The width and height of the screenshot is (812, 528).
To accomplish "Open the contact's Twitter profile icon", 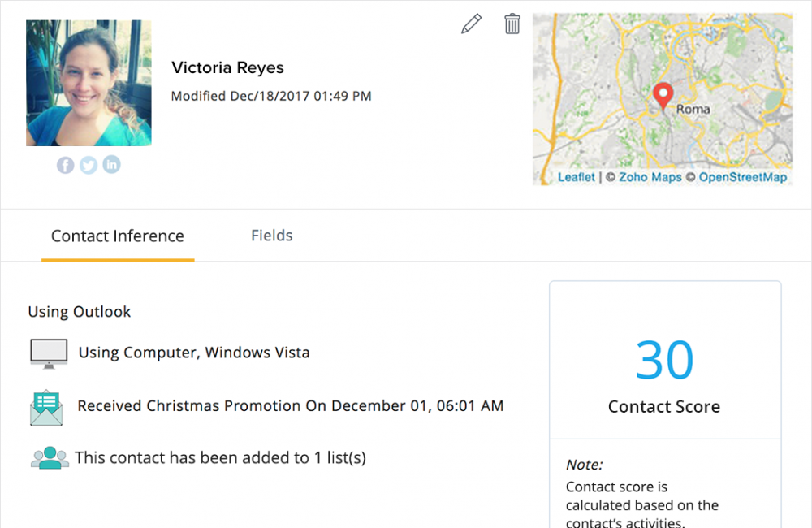I will click(89, 165).
